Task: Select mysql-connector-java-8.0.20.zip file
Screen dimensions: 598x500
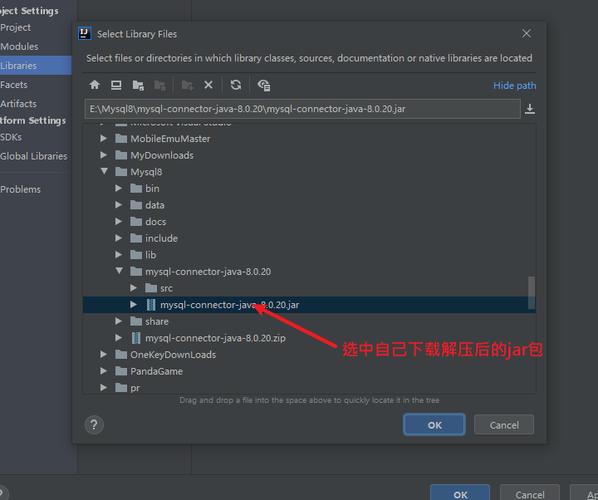Action: pos(309,338)
